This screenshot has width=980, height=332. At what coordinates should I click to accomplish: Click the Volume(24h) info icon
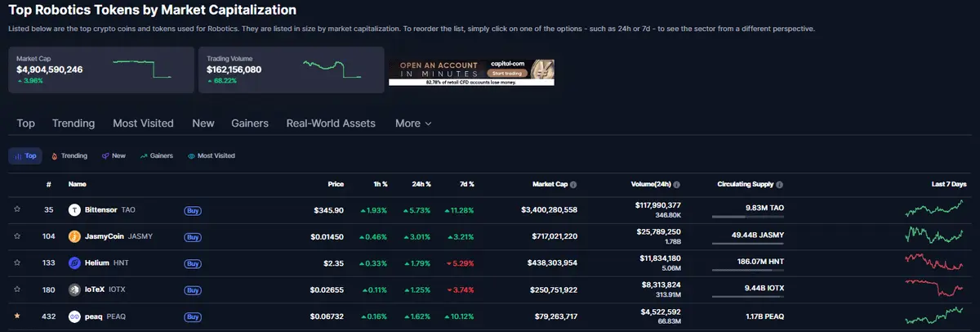[x=677, y=185]
